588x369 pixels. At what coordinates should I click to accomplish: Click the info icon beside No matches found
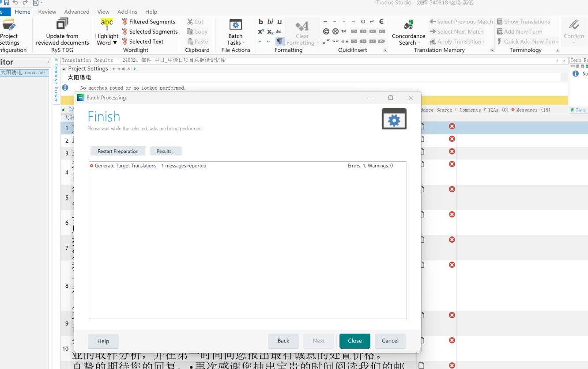65,87
